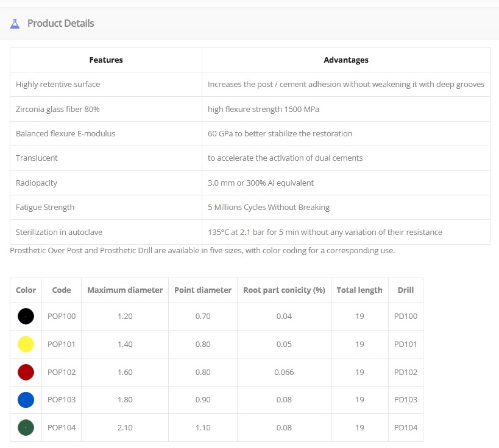Click the Sterilization in autoclave row
This screenshot has width=499, height=448.
pos(250,232)
